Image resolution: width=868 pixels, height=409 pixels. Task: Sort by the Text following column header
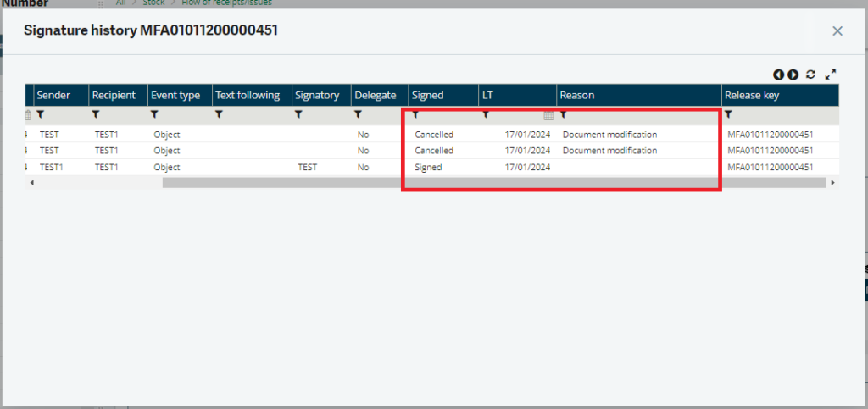coord(248,96)
